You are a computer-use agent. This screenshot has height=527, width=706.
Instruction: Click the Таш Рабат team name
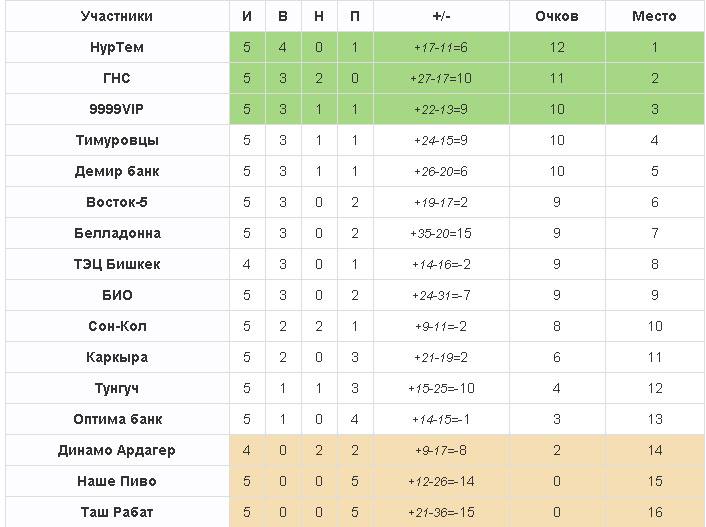117,512
